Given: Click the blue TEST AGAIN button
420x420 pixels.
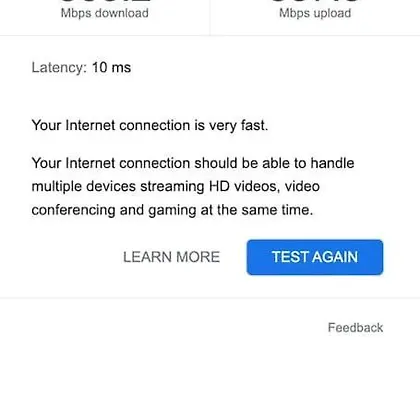Looking at the screenshot, I should pos(315,257).
